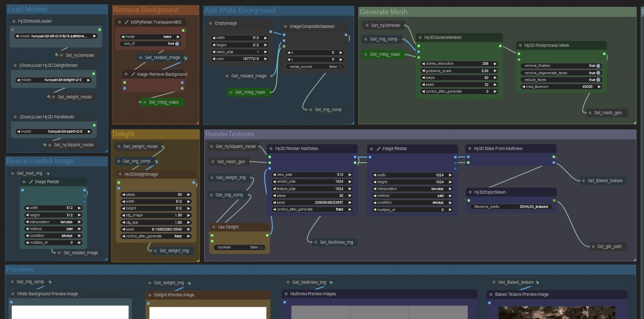Select the RenderTextures group header
The image size is (644, 319).
[x=230, y=134]
